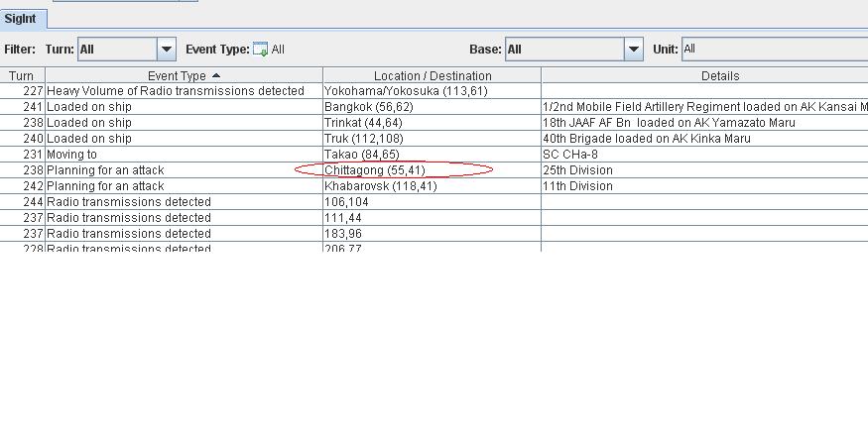Select the 40th Brigade loaded on AK Kinka Maru cell
Viewport: 868px width, 434px height.
[704, 138]
